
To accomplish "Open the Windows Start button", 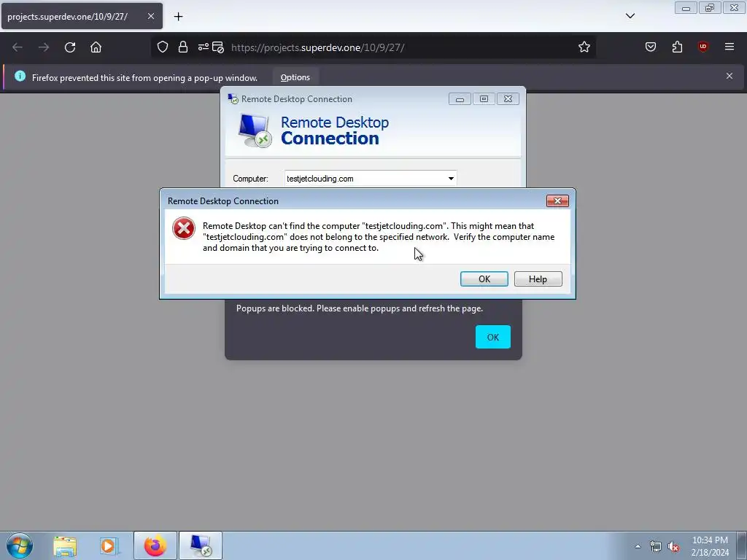I will tap(20, 545).
